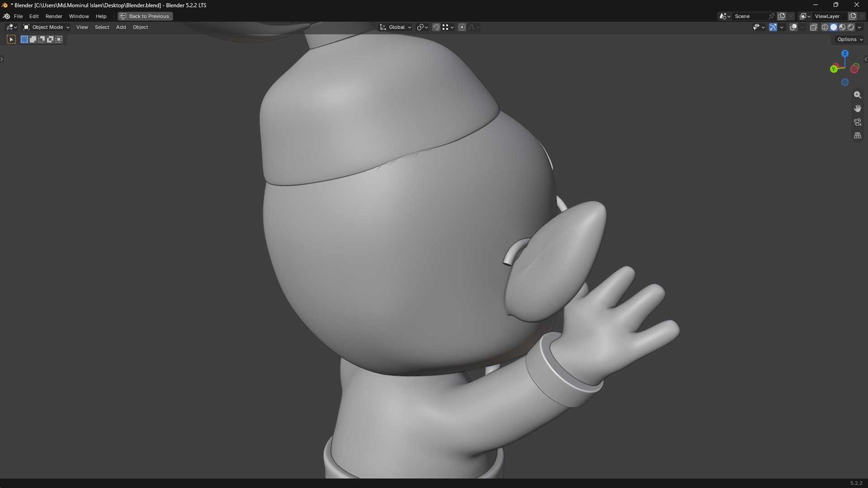Open the snapping options dropdown

[x=448, y=28]
